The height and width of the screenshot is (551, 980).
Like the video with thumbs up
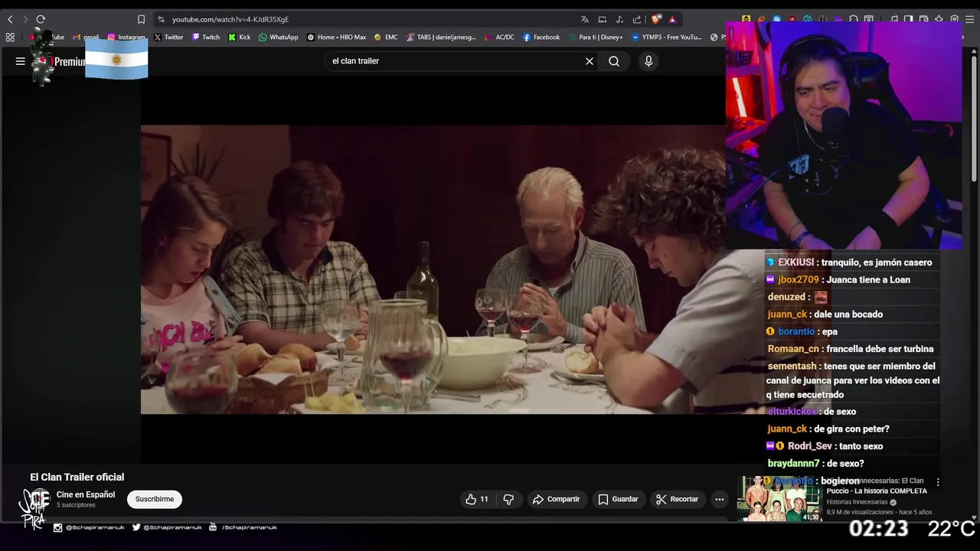click(x=471, y=499)
